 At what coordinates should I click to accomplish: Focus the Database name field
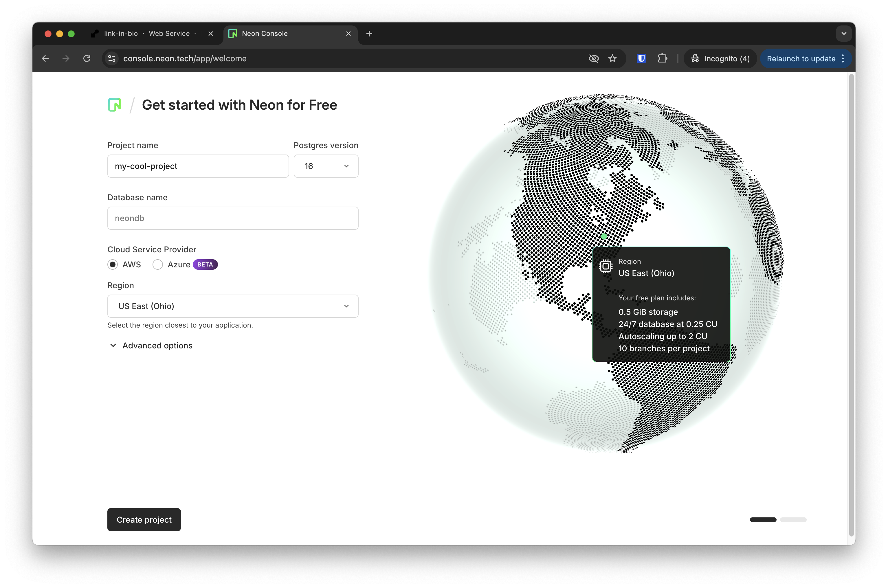pyautogui.click(x=232, y=218)
